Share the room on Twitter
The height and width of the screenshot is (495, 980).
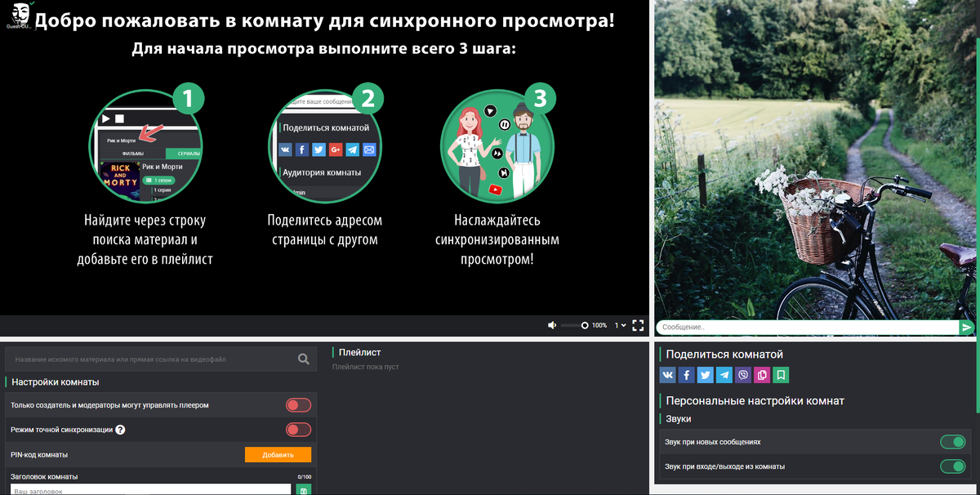click(x=706, y=374)
